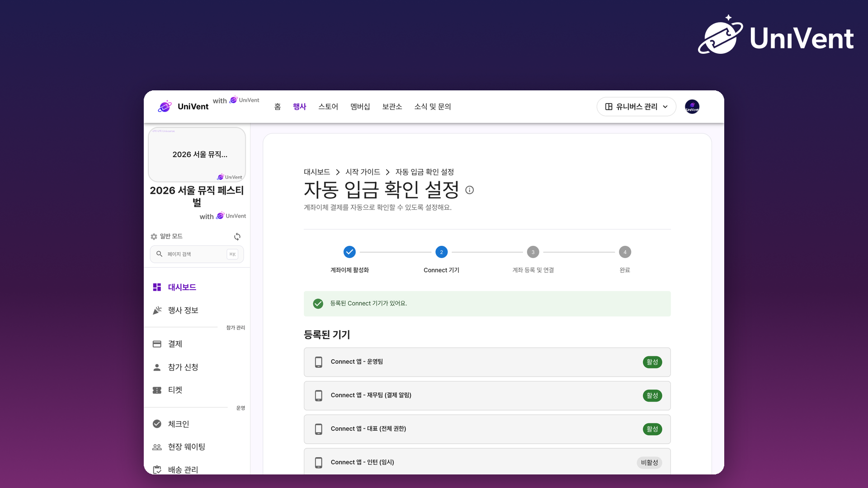Expand the 유니버스 관리 dropdown
Screen dimensions: 868x488
636,107
